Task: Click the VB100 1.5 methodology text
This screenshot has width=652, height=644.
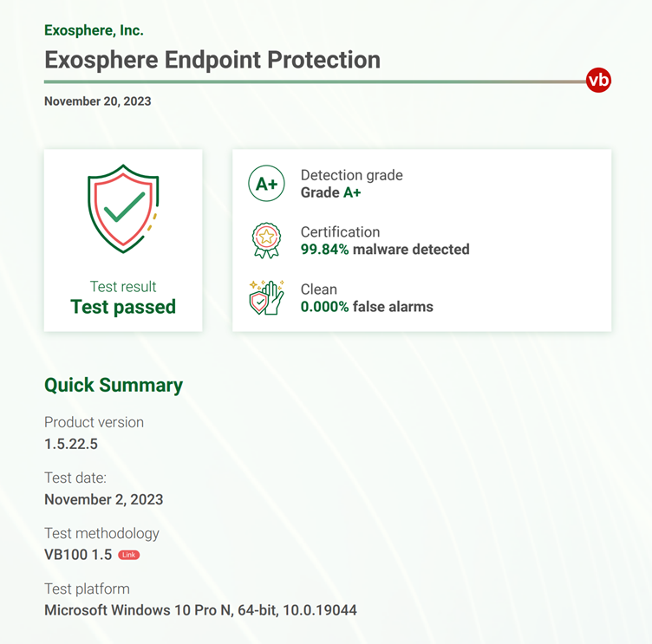Action: pos(78,555)
